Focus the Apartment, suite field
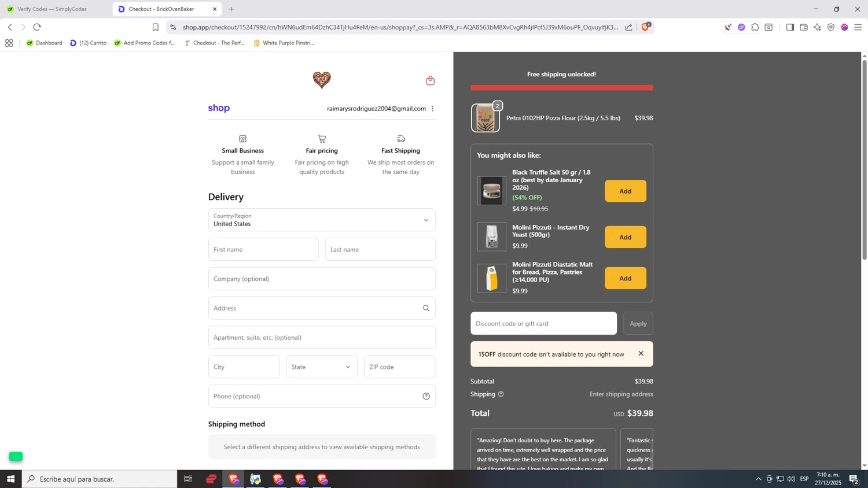Viewport: 868px width, 488px height. click(x=322, y=338)
